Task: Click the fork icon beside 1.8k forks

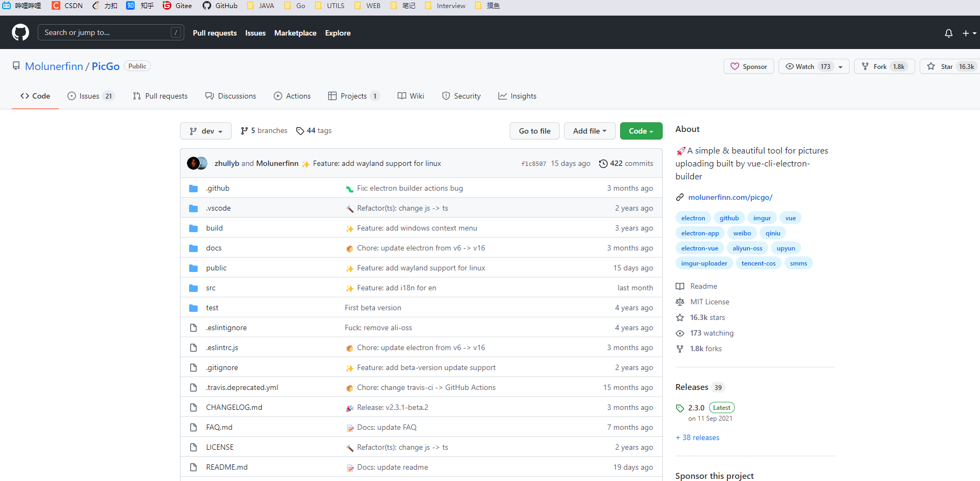Action: 680,349
